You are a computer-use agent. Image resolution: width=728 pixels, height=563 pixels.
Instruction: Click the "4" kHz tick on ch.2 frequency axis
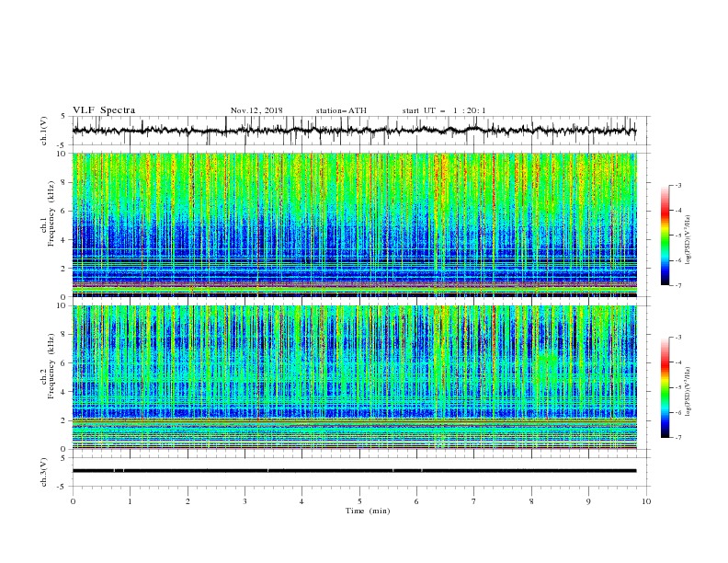pyautogui.click(x=64, y=392)
